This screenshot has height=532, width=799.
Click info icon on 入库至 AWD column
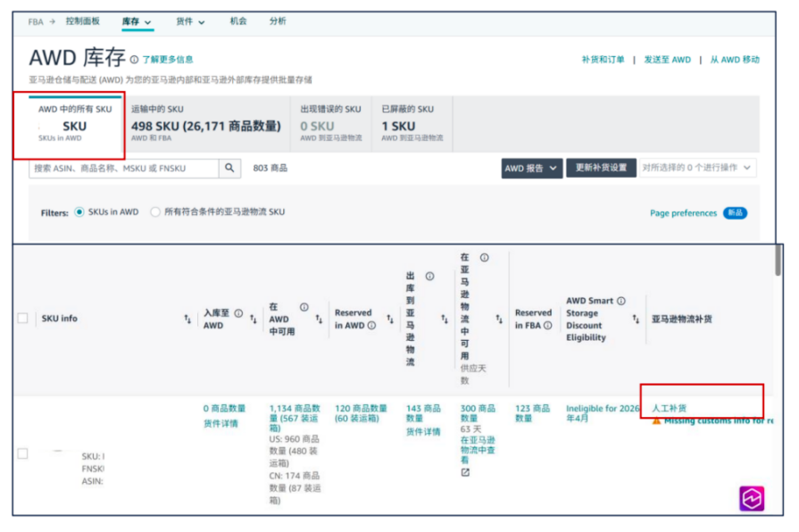pyautogui.click(x=238, y=313)
